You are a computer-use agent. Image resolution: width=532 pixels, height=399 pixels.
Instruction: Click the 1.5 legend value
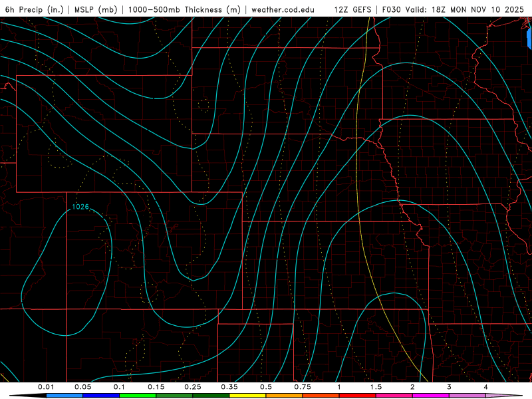pyautogui.click(x=376, y=387)
